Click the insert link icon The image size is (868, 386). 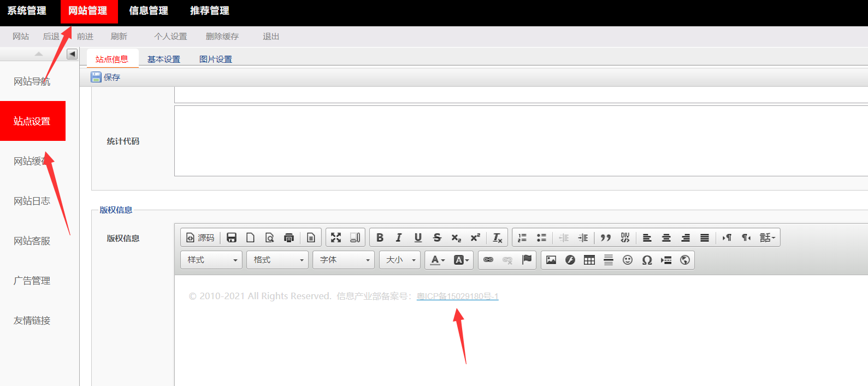[488, 260]
